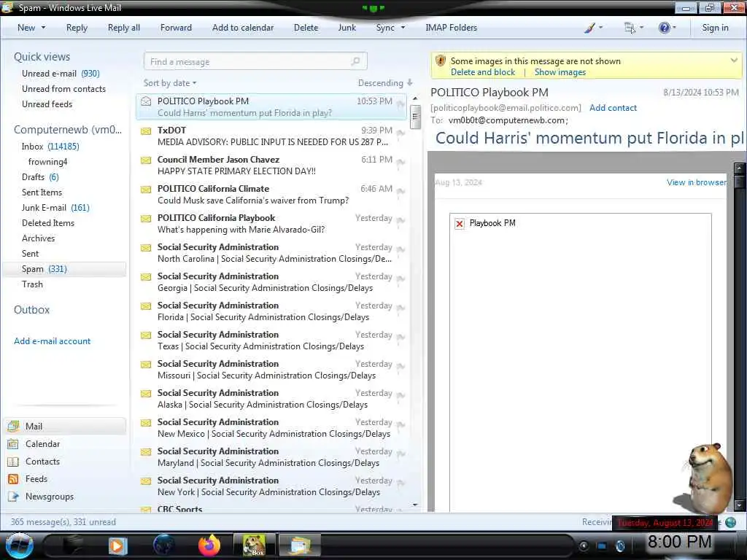
Task: Click the Mail icon in navigation pane
Action: (13, 426)
